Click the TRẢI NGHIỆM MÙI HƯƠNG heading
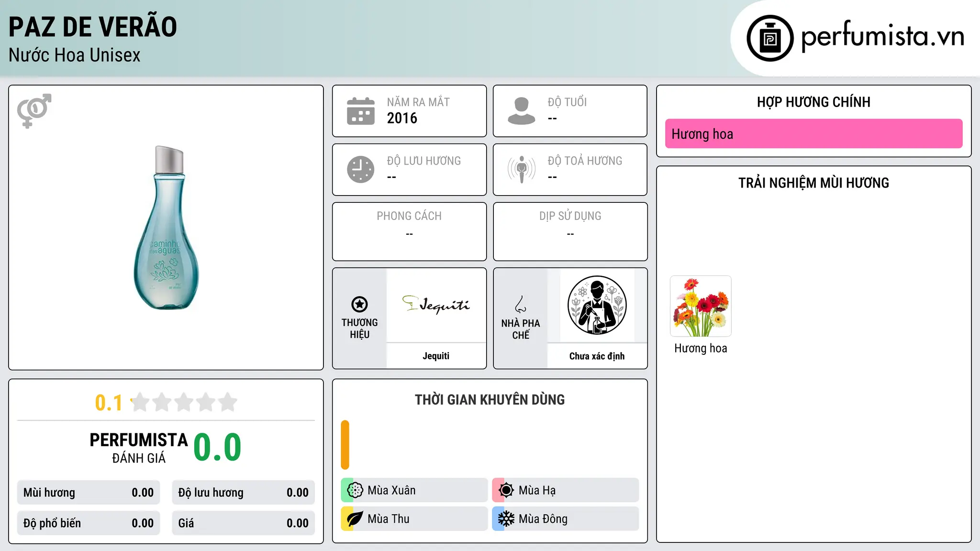 tap(813, 183)
